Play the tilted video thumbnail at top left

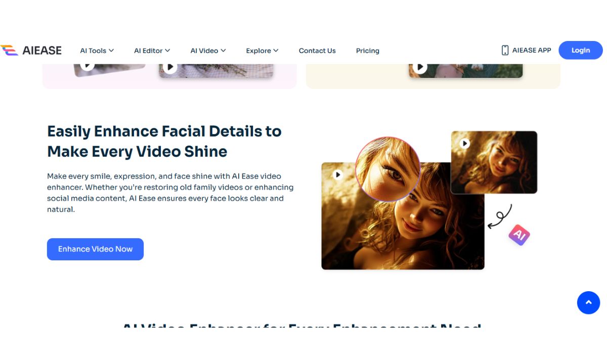click(88, 65)
